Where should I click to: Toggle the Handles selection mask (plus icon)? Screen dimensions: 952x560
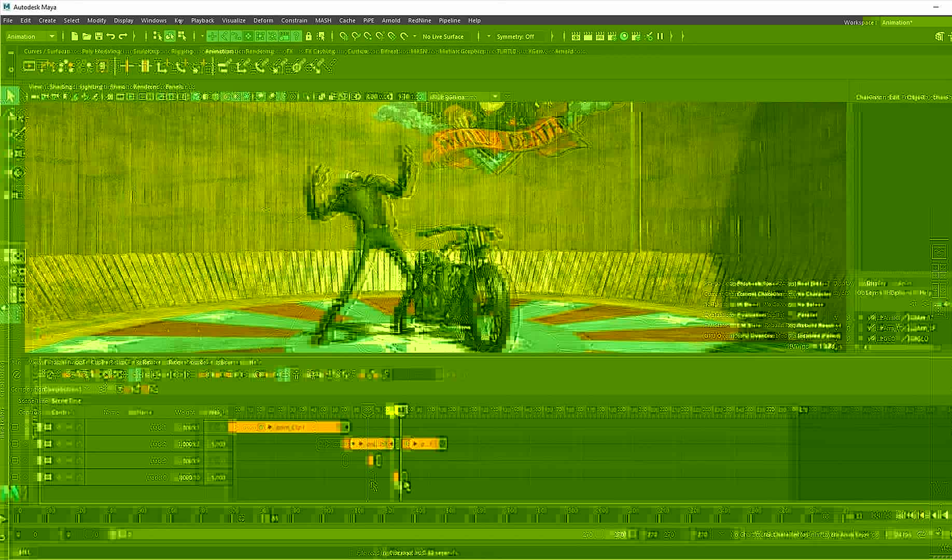click(x=213, y=36)
